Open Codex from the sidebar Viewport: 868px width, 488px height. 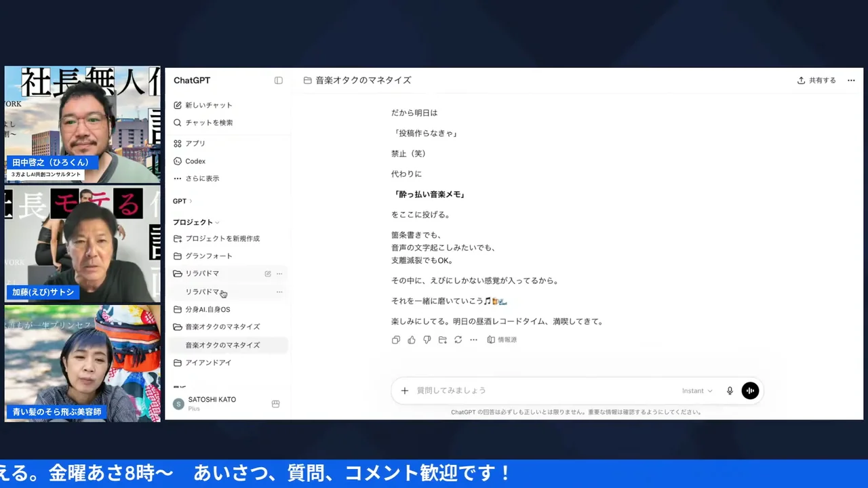tap(189, 161)
